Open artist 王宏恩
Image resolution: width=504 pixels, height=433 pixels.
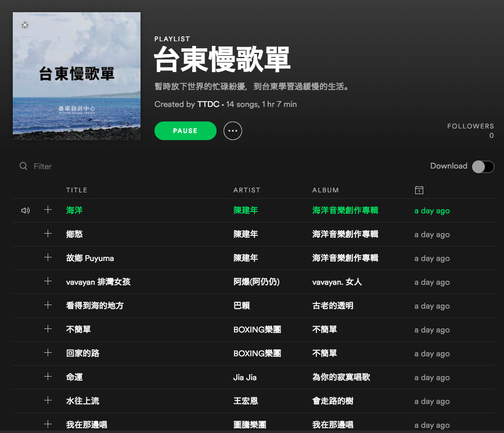point(246,401)
